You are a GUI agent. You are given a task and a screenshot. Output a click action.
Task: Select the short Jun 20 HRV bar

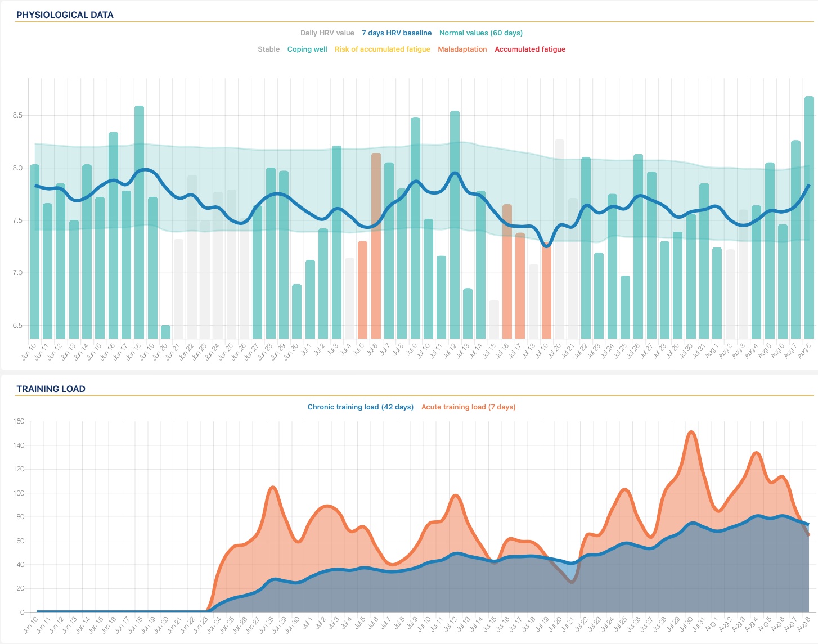pyautogui.click(x=165, y=332)
